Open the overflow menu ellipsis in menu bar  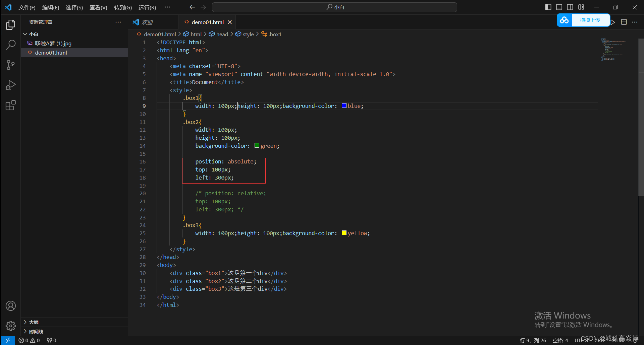167,7
